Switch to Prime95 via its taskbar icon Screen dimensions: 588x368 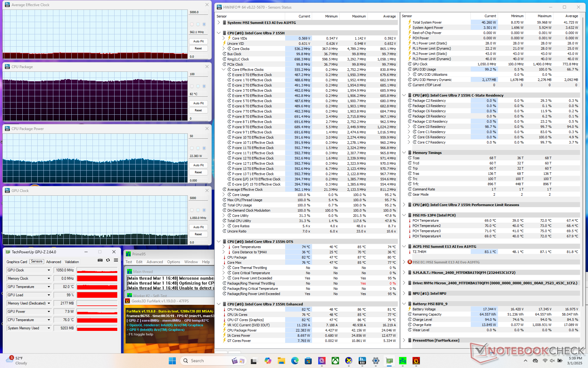(403, 361)
